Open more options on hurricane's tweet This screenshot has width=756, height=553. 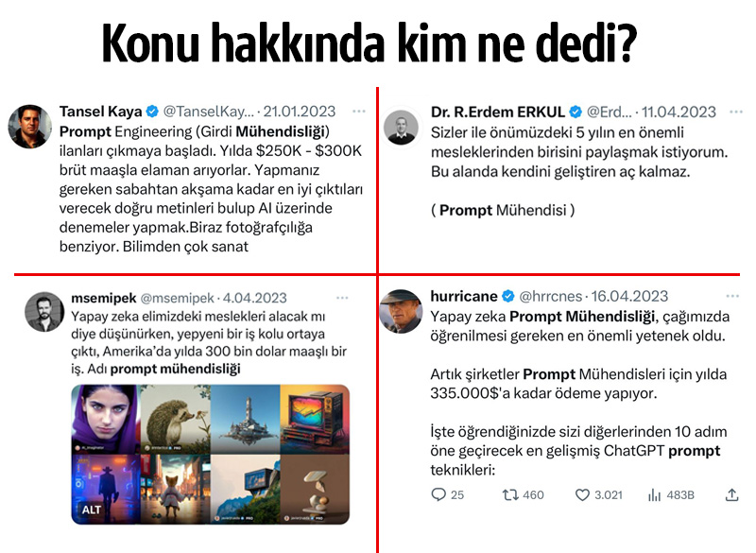pos(732,296)
